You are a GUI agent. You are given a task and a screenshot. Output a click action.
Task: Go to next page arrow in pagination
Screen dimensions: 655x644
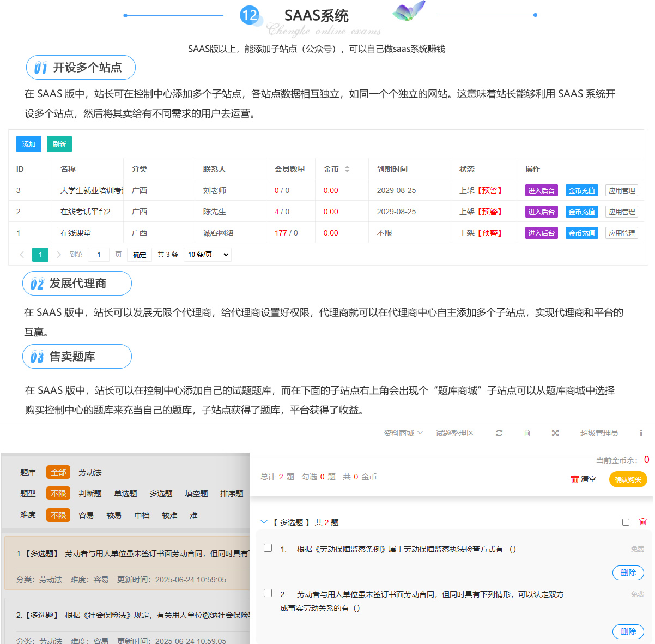pyautogui.click(x=59, y=255)
